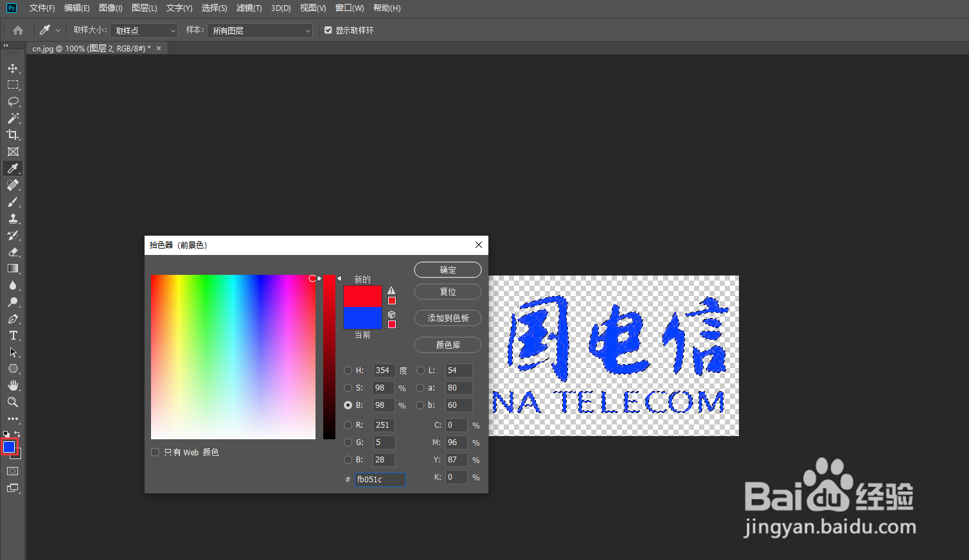Switch to cn.jpg document tab
The height and width of the screenshot is (560, 969).
coord(91,48)
